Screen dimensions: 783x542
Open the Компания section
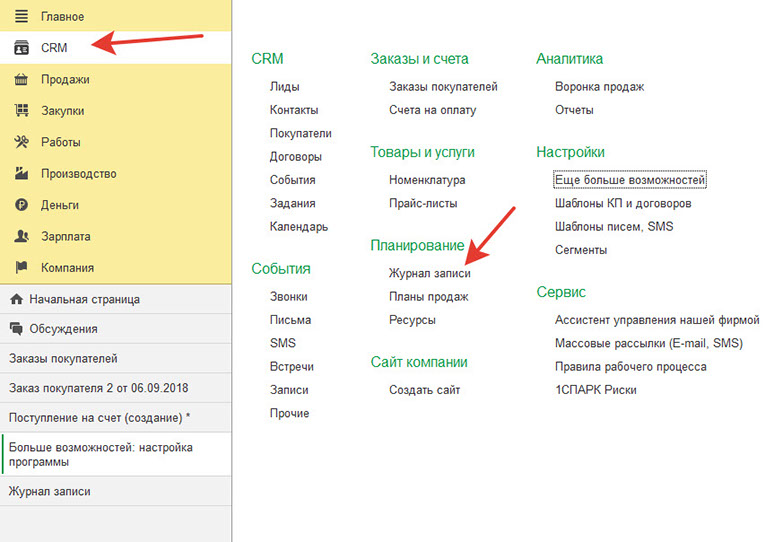click(116, 267)
